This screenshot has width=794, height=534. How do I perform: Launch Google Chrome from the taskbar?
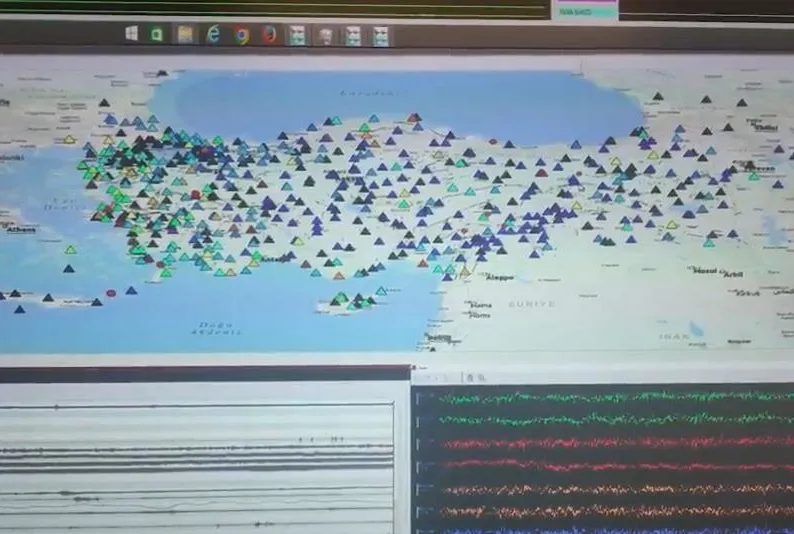tap(241, 35)
